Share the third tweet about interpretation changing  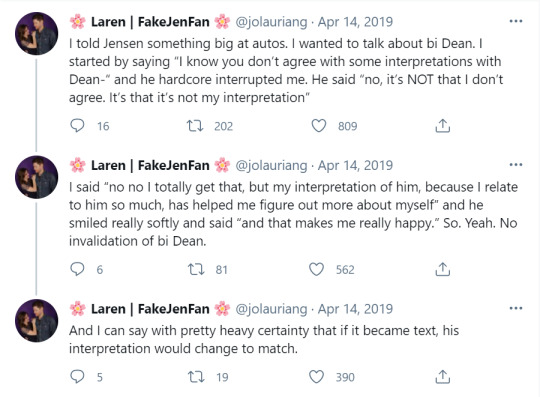tap(443, 376)
